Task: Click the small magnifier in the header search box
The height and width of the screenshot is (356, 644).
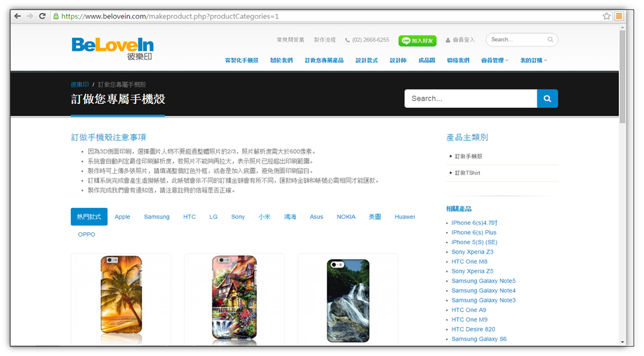Action: click(x=550, y=40)
